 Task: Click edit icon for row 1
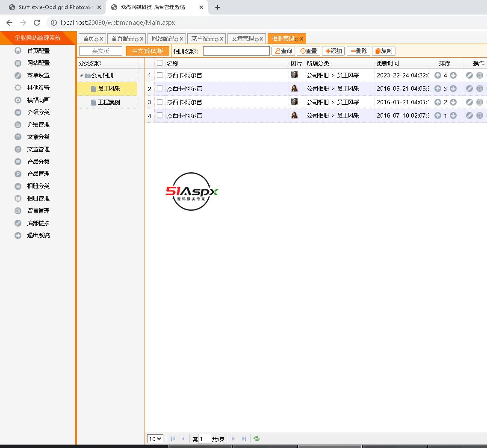(469, 75)
